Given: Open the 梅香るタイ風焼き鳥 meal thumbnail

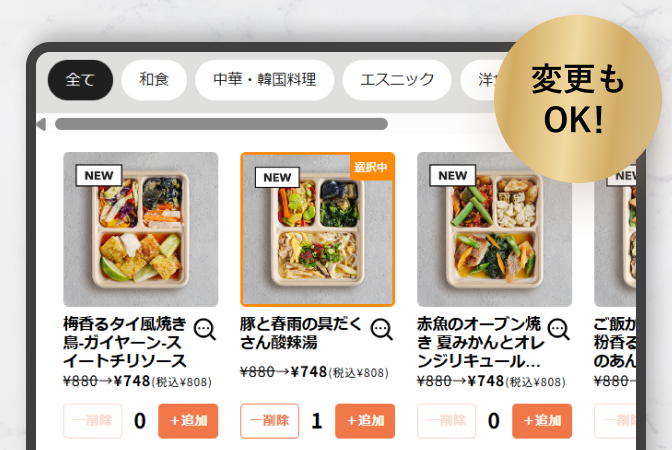Looking at the screenshot, I should point(141,229).
